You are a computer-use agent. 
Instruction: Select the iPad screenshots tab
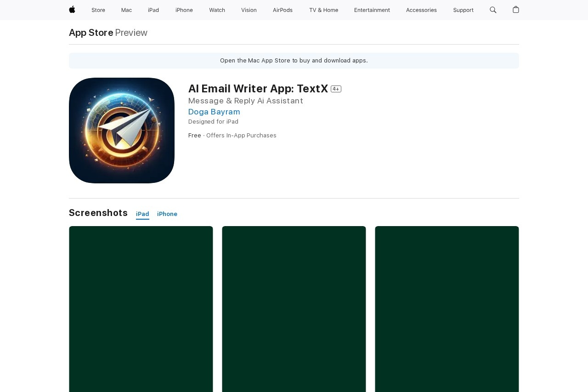(x=142, y=214)
